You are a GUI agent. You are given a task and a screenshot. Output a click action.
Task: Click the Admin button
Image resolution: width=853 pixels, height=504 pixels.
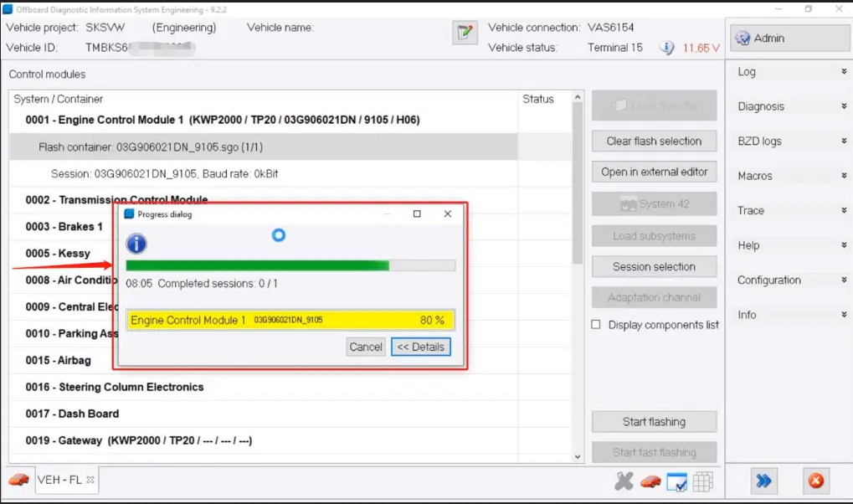(790, 39)
